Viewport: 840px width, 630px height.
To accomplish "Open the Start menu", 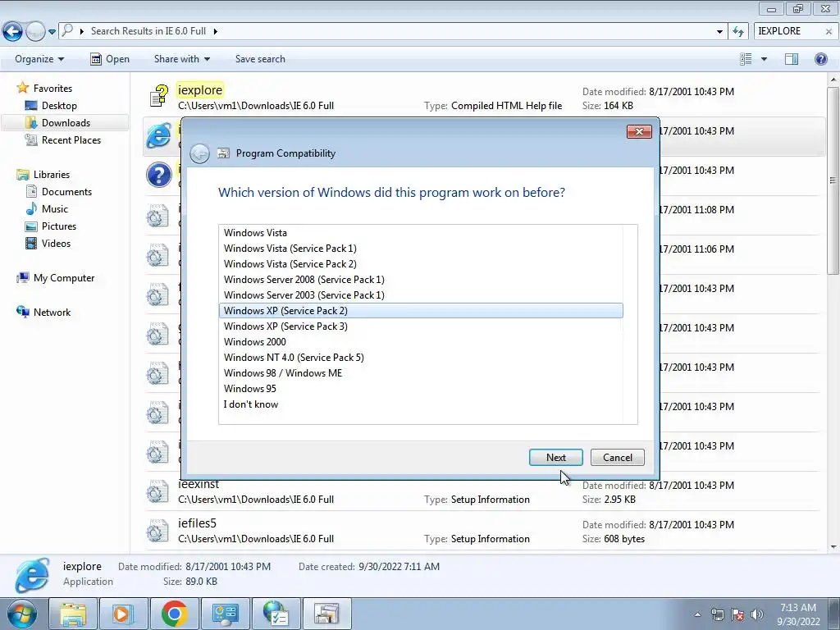I will tap(21, 614).
